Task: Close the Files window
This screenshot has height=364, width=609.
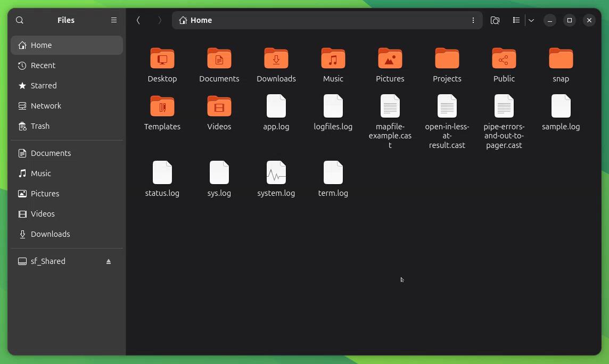Action: click(589, 20)
